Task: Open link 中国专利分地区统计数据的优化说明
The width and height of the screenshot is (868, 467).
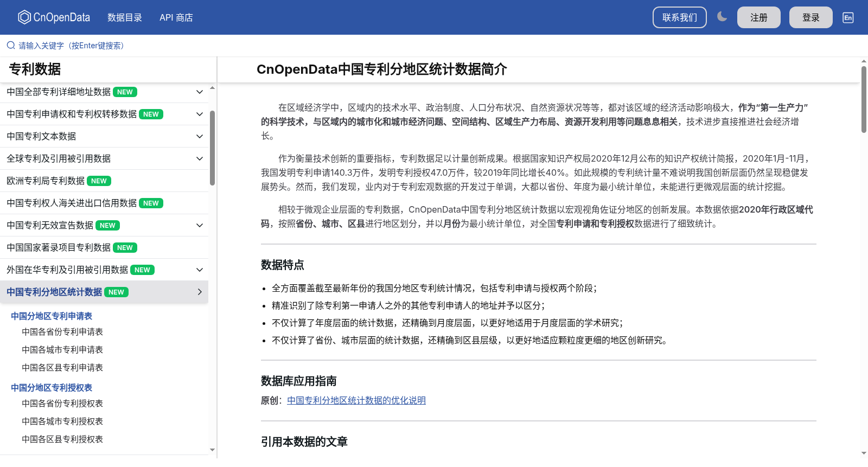Action: click(x=356, y=401)
